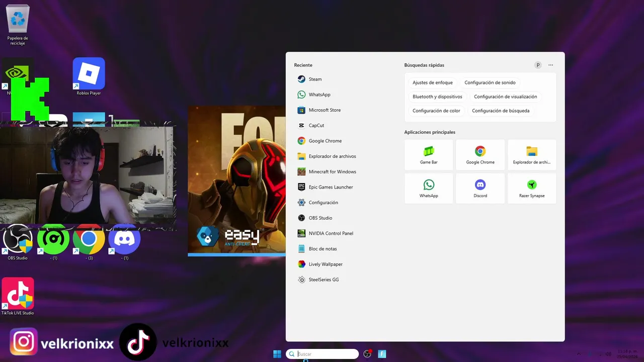Open the three-dots menu in search panel

550,65
